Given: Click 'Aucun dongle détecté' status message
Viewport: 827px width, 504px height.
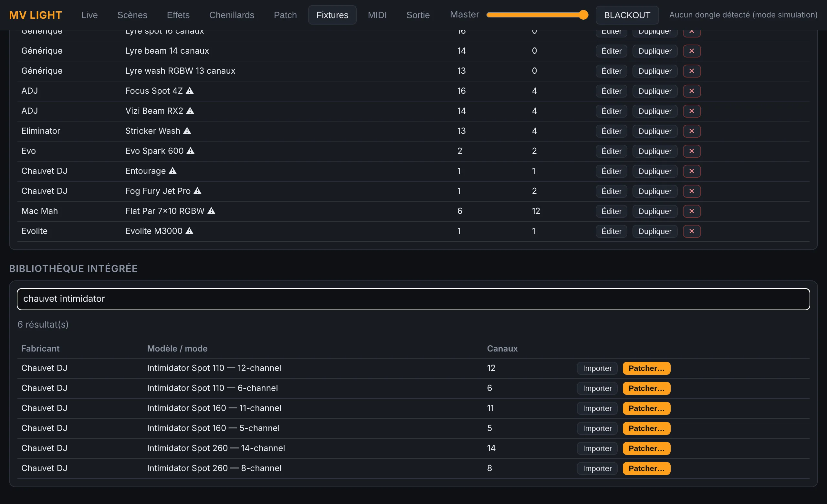Looking at the screenshot, I should point(743,15).
